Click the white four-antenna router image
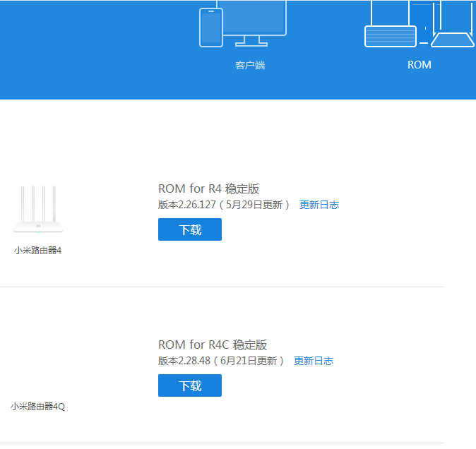Image resolution: width=476 pixels, height=449 pixels. point(38,210)
